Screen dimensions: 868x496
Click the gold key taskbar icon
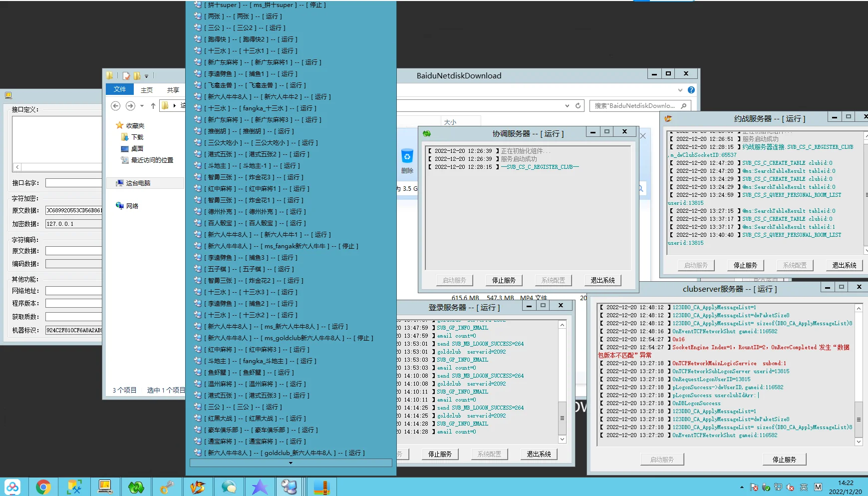point(167,487)
